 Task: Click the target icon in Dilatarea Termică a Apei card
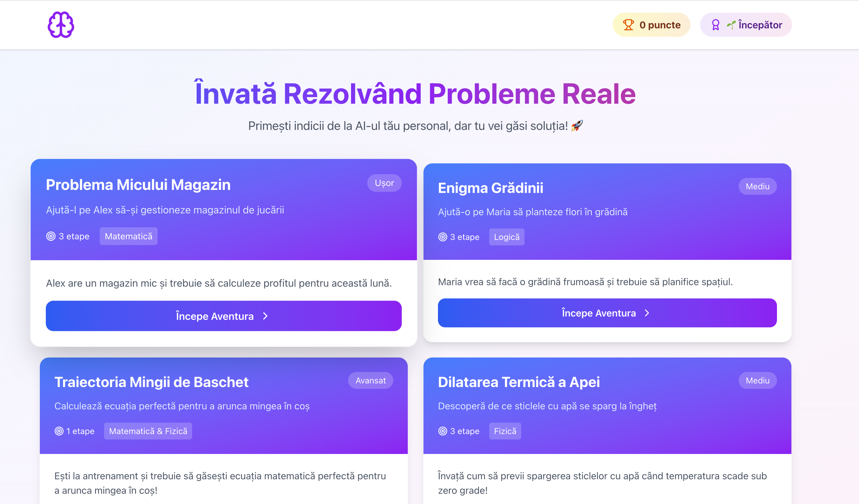442,431
